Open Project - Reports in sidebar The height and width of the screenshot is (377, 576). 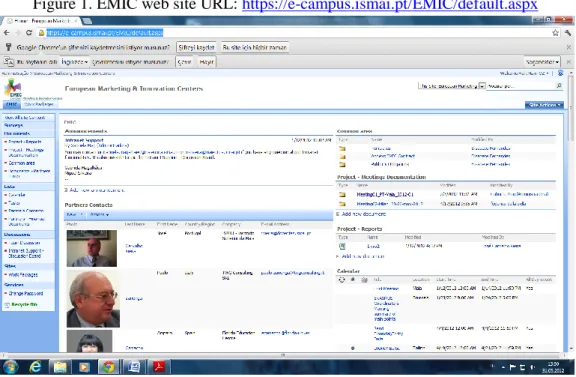click(25, 142)
